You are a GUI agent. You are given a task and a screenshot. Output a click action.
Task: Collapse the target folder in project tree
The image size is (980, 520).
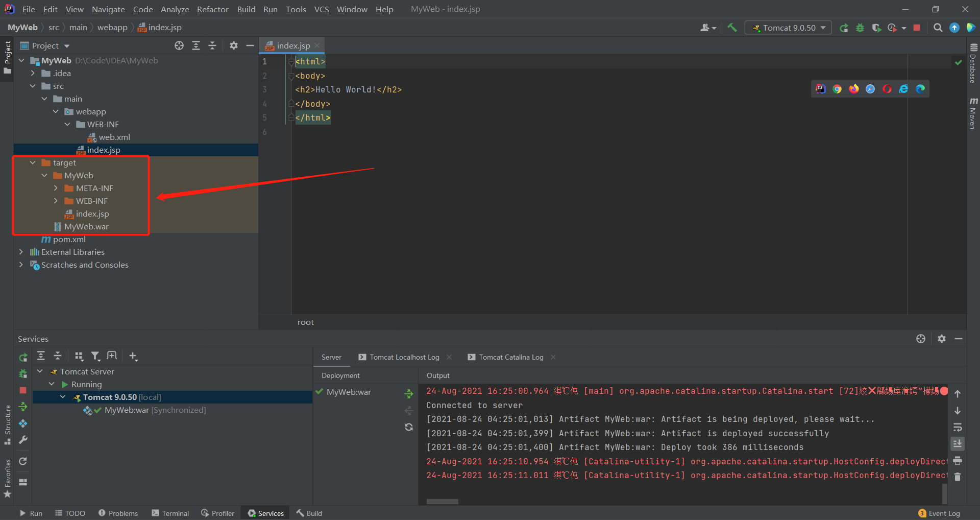(x=32, y=162)
